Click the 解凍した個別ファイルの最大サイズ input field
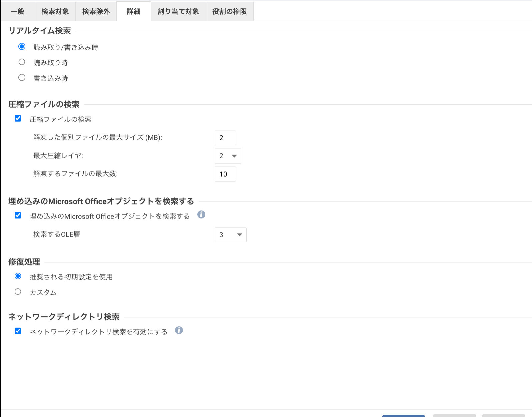This screenshot has height=417, width=532. pos(225,138)
